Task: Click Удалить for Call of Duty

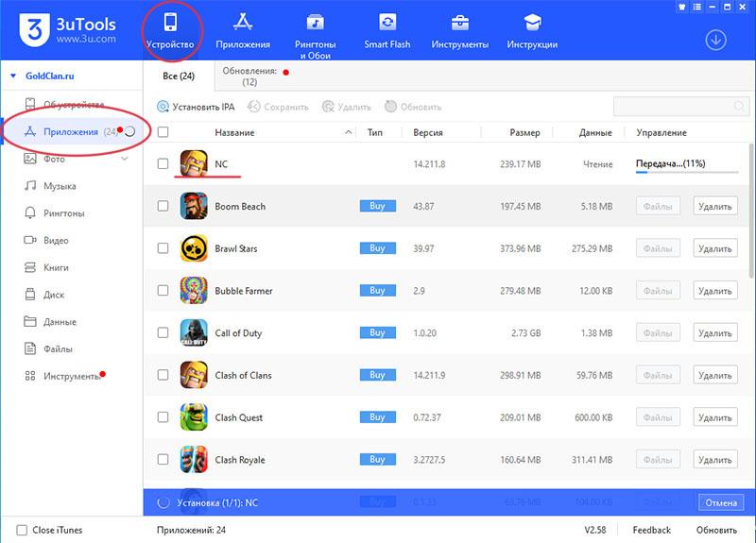Action: pos(715,333)
